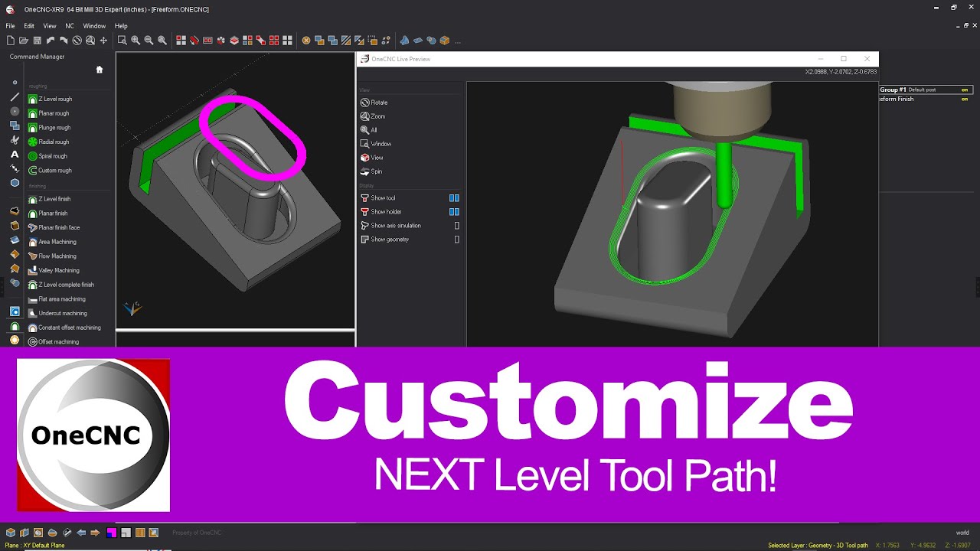Toggle Show holder in Live Preview
980x551 pixels.
pos(454,212)
